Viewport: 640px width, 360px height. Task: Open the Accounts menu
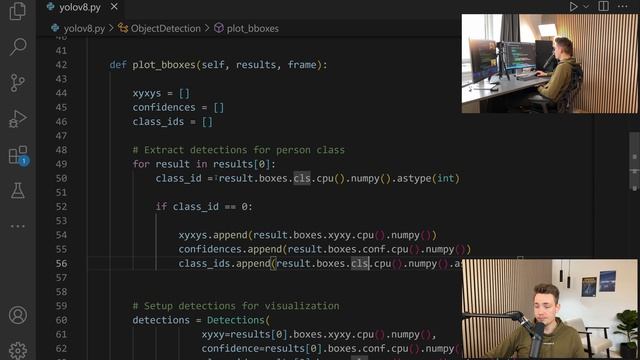[18, 315]
